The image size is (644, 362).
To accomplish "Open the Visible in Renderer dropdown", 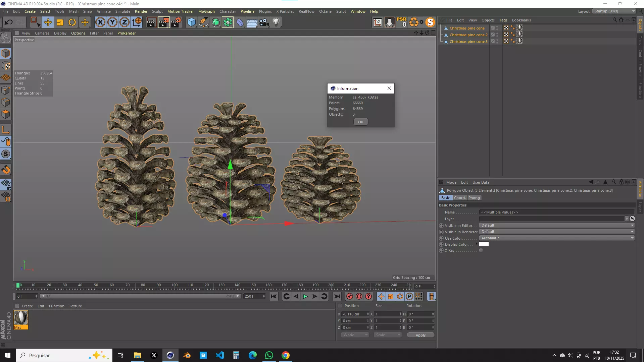I will point(557,232).
